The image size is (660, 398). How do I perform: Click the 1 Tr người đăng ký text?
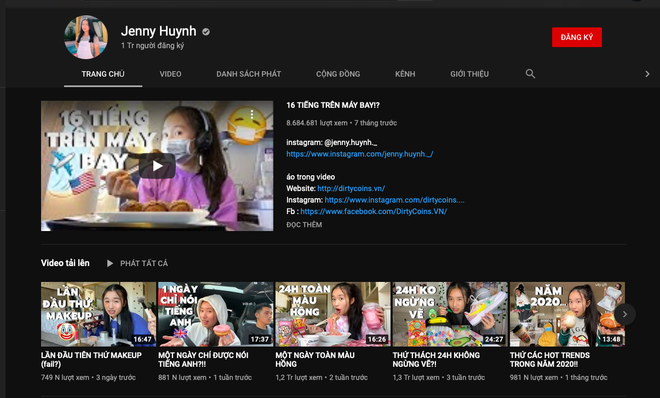[x=152, y=45]
